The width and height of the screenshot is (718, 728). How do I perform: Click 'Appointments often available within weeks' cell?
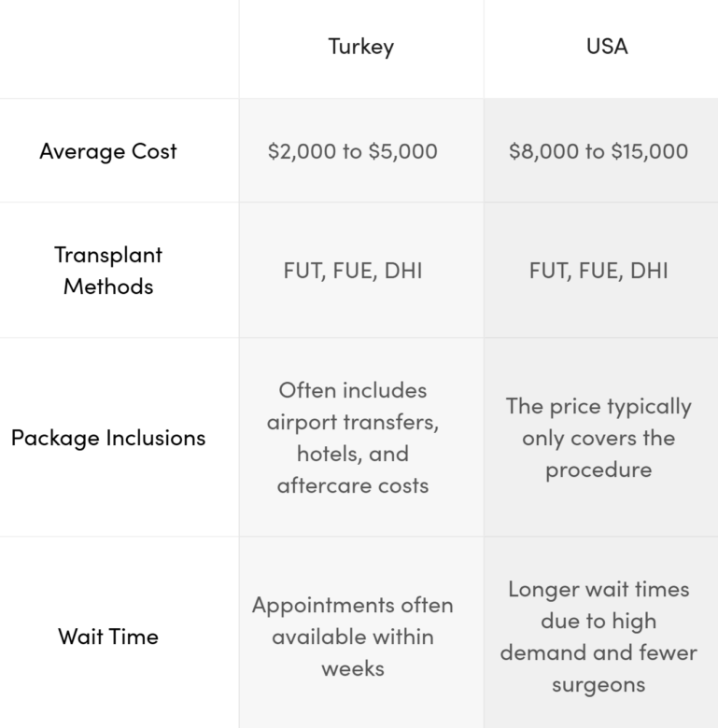click(353, 637)
